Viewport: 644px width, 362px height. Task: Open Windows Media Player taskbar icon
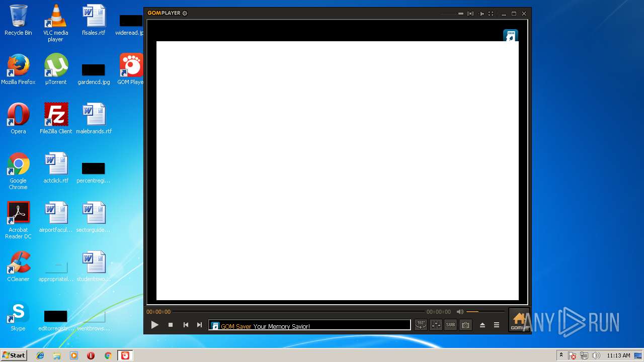point(74,355)
